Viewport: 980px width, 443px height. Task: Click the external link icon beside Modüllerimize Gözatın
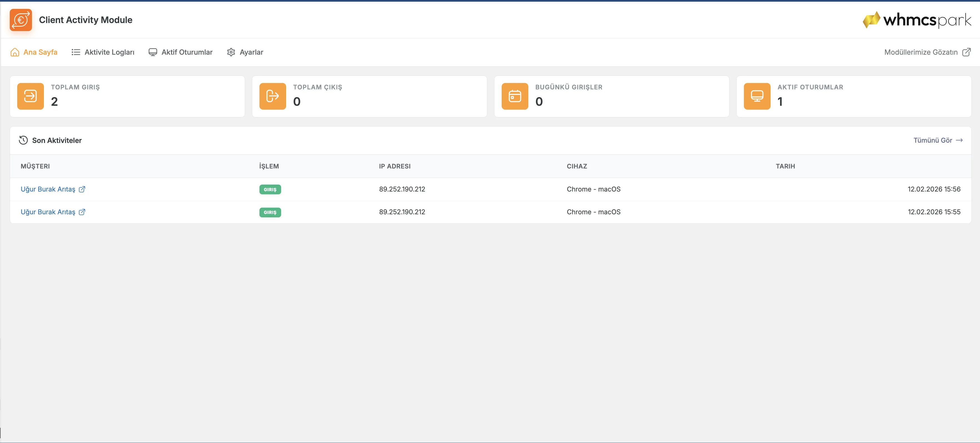[x=966, y=52]
